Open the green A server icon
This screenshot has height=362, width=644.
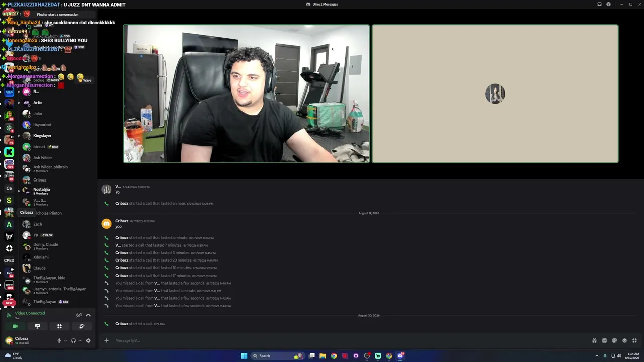(x=9, y=224)
